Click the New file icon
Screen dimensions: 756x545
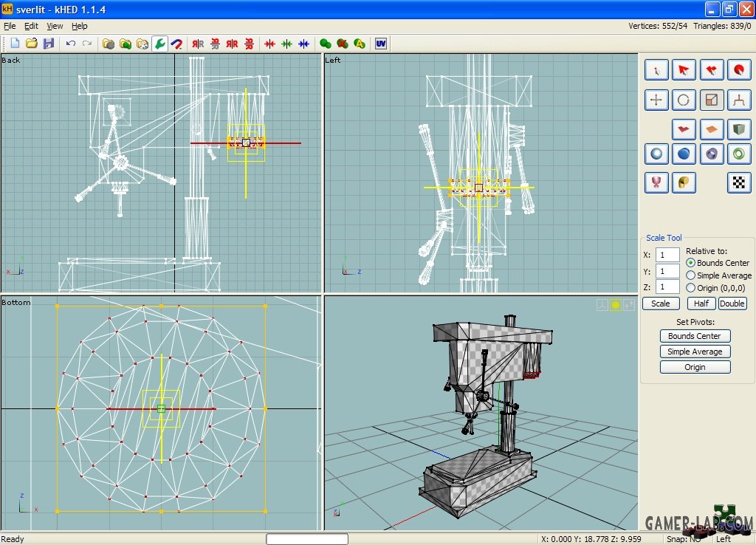pyautogui.click(x=15, y=44)
